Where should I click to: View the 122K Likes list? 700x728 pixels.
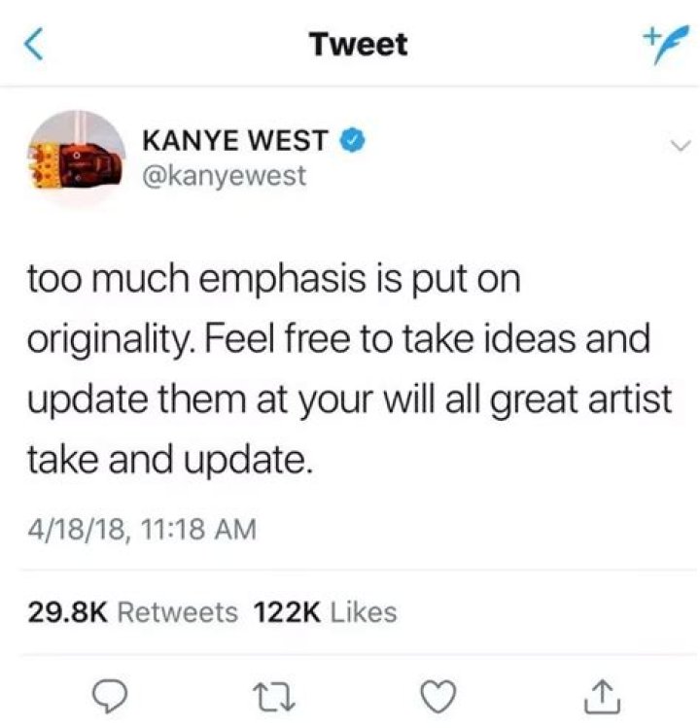325,612
